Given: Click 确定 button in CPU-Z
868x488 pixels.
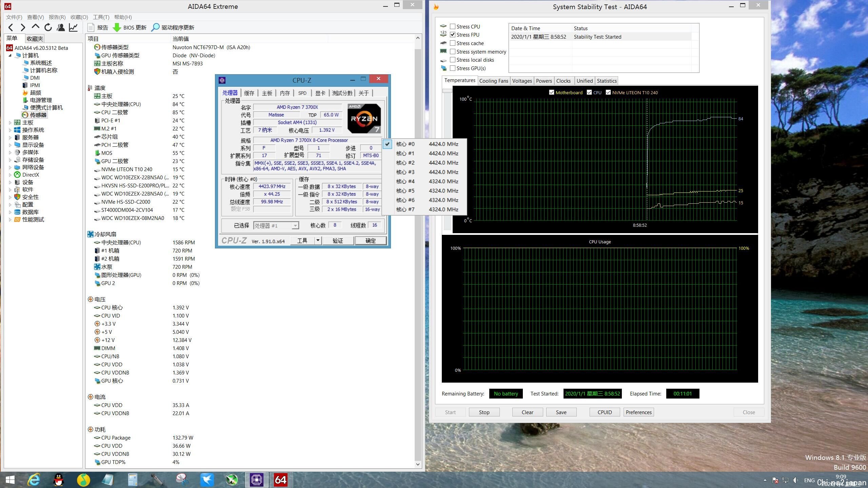Looking at the screenshot, I should 371,241.
